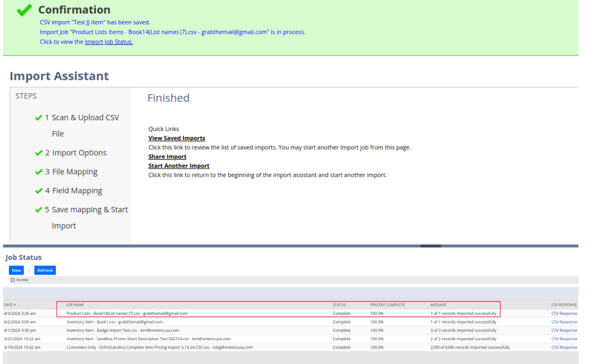Sort by the Date column header
The image size is (608, 364).
[x=10, y=305]
